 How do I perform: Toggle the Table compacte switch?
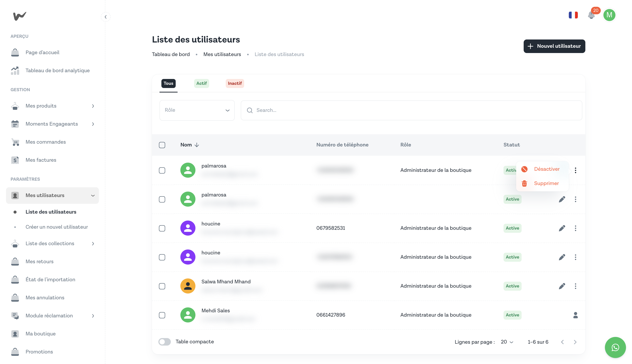165,342
